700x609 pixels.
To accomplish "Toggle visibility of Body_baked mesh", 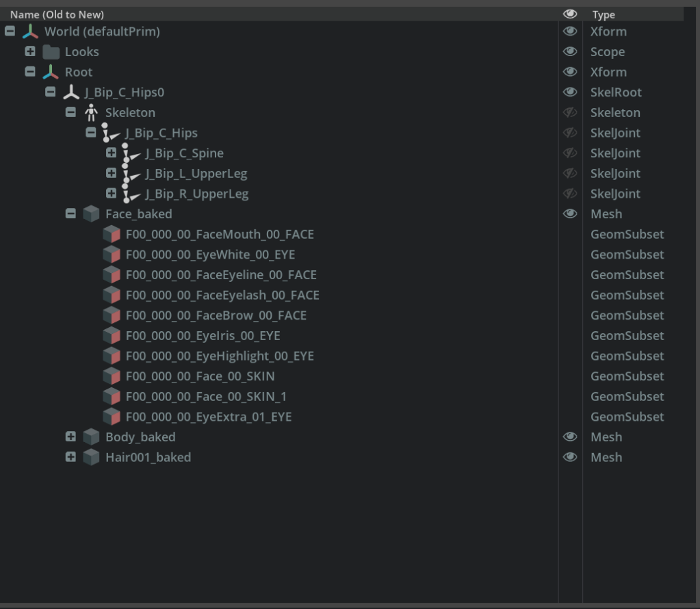I will pyautogui.click(x=569, y=437).
